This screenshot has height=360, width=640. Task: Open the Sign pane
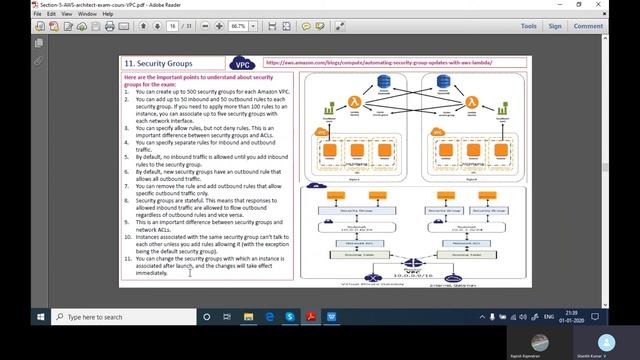pyautogui.click(x=555, y=26)
